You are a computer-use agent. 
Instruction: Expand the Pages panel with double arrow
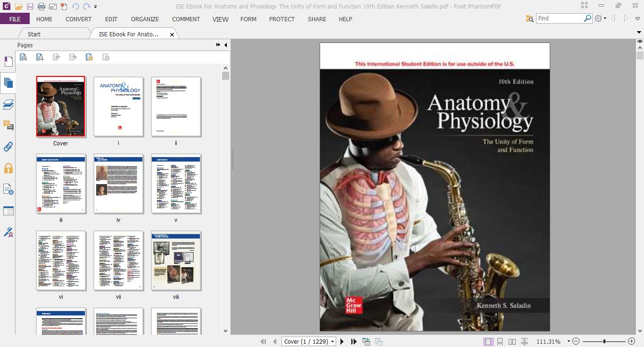tap(218, 45)
